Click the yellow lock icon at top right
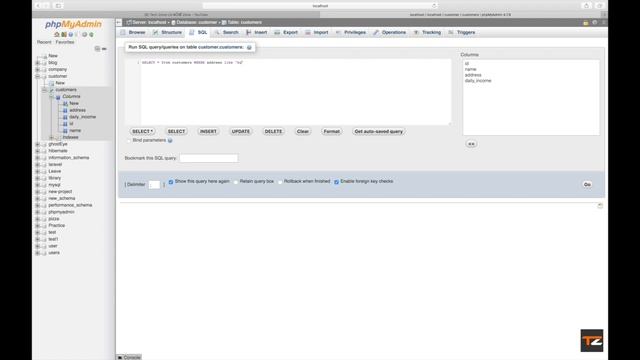640x360 pixels. click(x=586, y=23)
